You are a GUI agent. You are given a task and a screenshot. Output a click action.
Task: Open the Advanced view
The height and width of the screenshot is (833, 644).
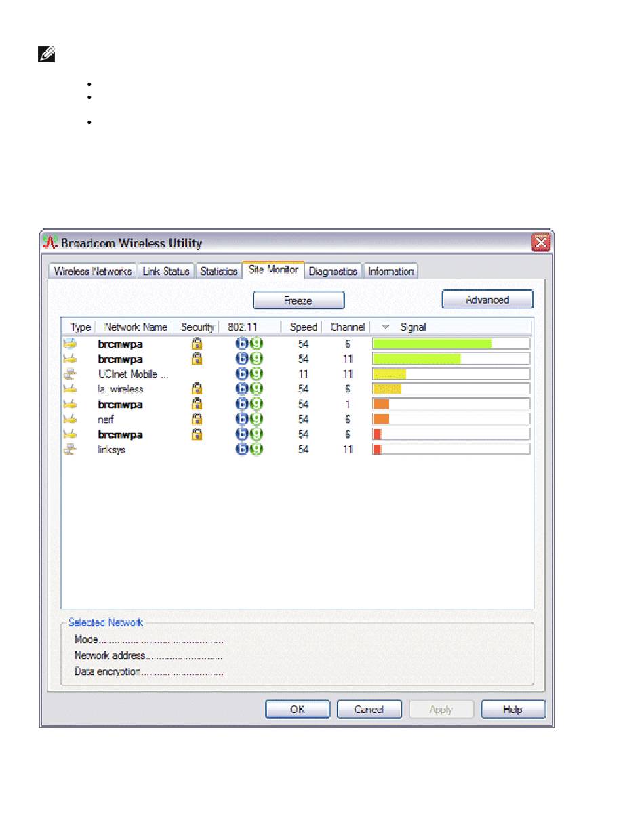click(487, 300)
